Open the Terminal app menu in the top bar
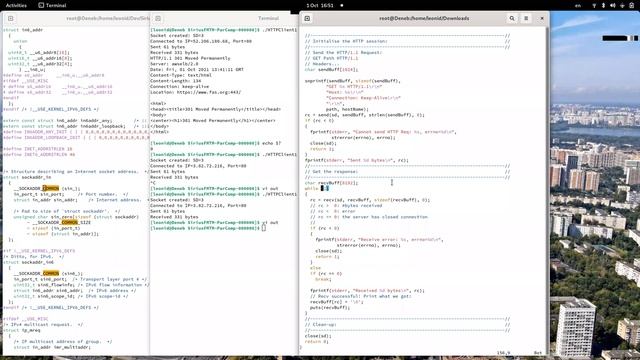Image resolution: width=640 pixels, height=360 pixels. (52, 5)
